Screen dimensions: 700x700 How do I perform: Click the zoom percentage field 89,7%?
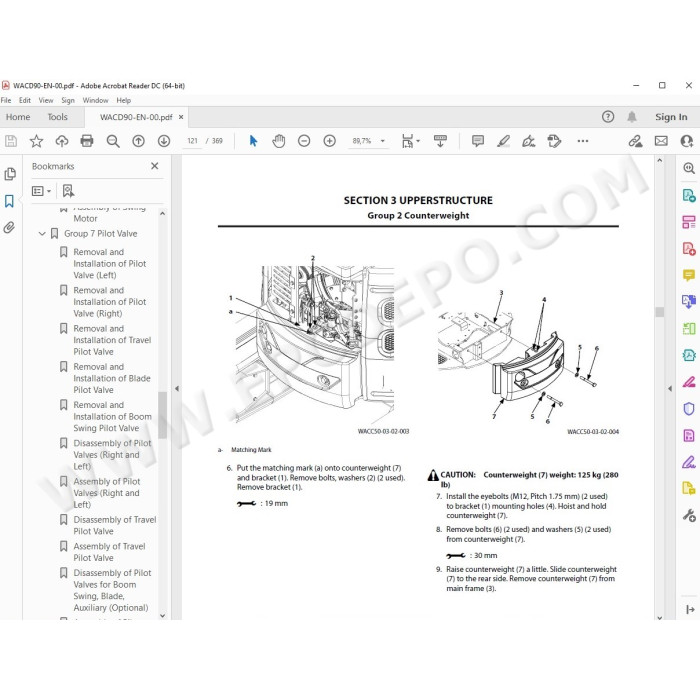pyautogui.click(x=362, y=141)
